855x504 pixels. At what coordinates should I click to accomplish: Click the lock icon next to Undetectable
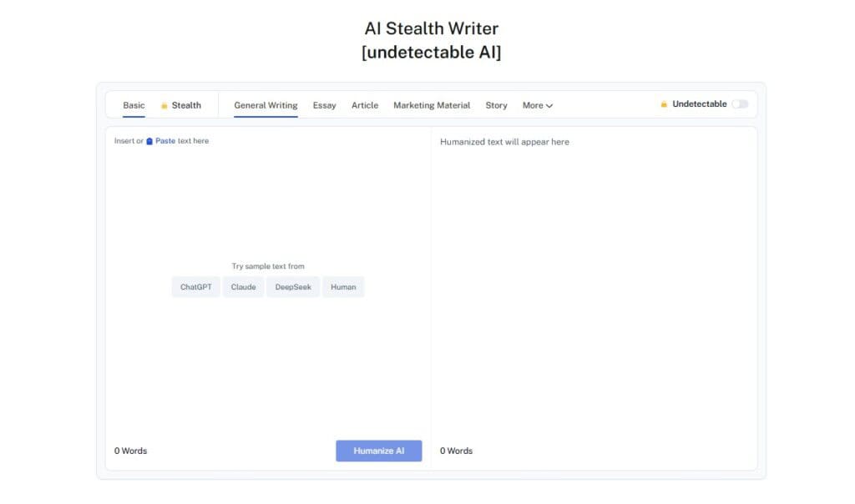click(x=664, y=104)
